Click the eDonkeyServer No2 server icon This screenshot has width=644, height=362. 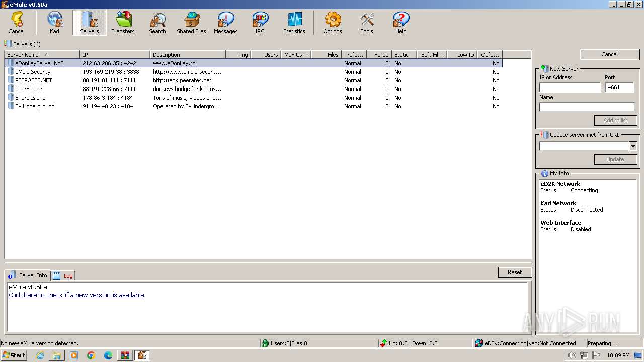(10, 63)
